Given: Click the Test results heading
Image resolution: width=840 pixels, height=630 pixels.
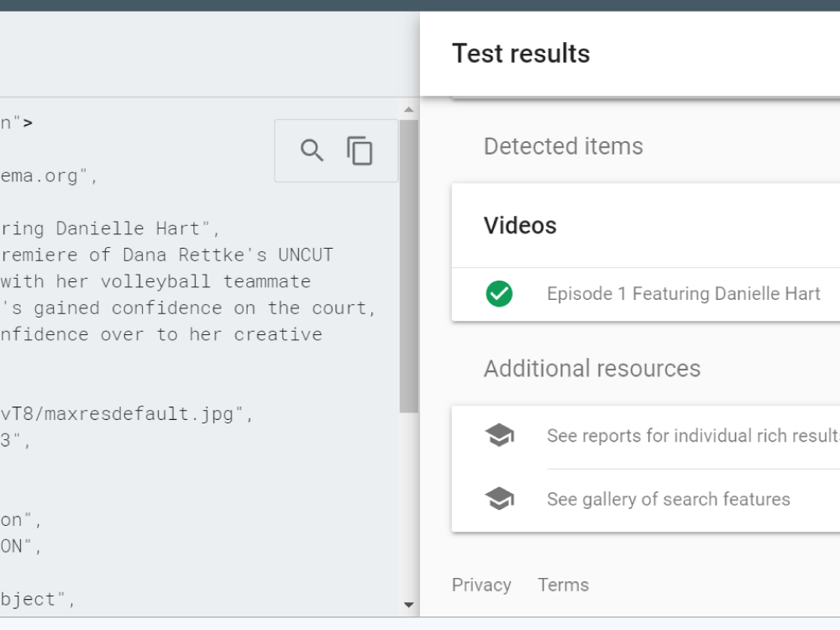Looking at the screenshot, I should 521,54.
